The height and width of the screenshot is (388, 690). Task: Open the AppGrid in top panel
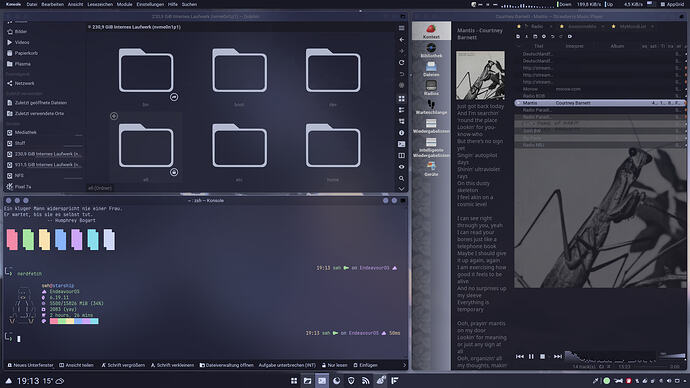672,4
